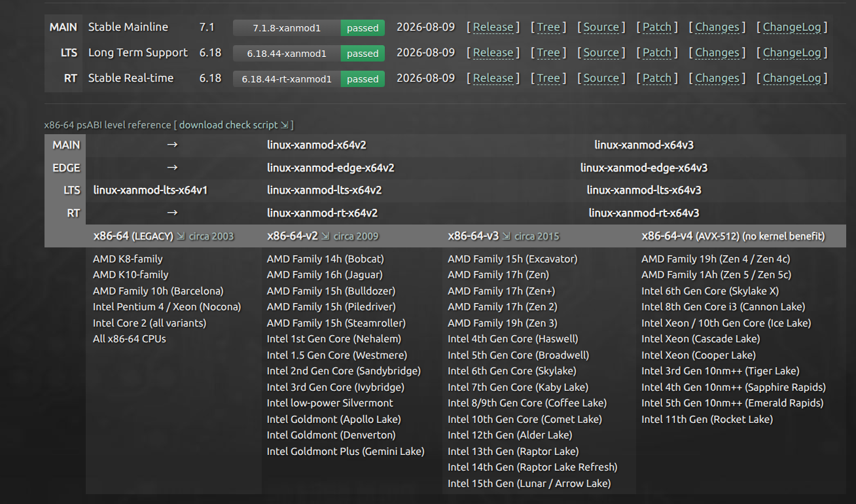Click the 7.1.8-xanmod1 passed badge
Image resolution: width=856 pixels, height=504 pixels.
click(x=309, y=27)
